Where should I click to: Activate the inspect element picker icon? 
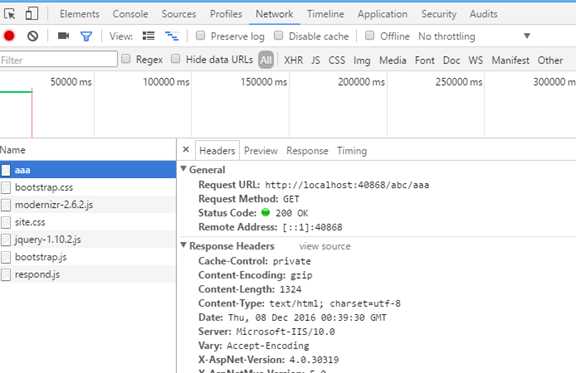pyautogui.click(x=10, y=14)
